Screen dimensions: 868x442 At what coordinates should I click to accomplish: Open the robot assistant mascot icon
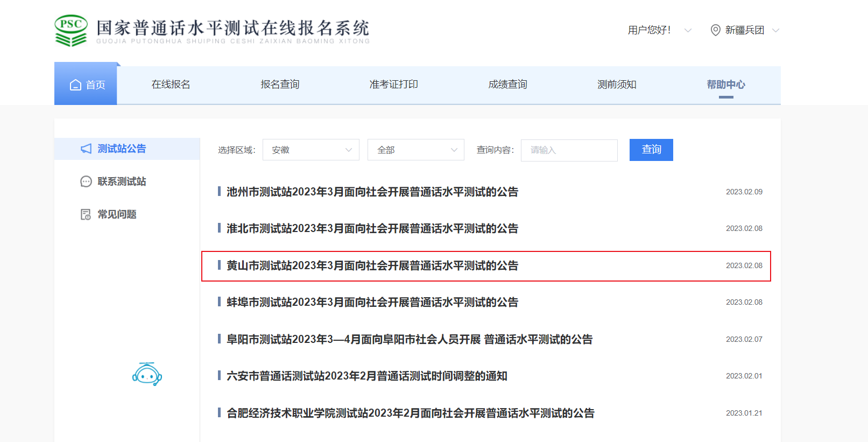(x=147, y=374)
